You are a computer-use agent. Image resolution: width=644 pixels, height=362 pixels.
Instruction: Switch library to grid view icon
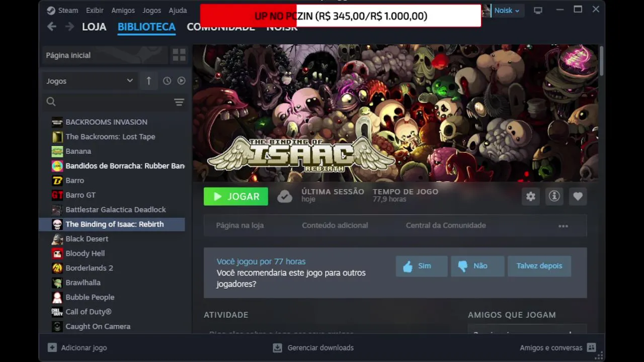pyautogui.click(x=179, y=55)
